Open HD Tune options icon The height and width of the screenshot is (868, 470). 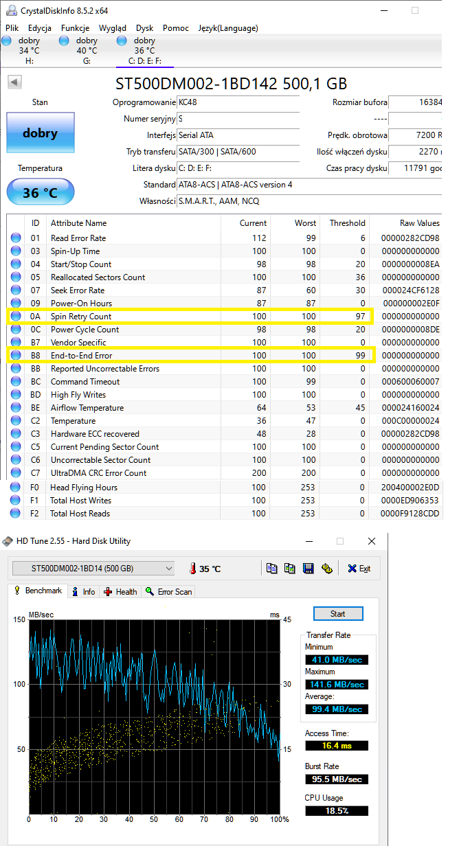click(327, 569)
